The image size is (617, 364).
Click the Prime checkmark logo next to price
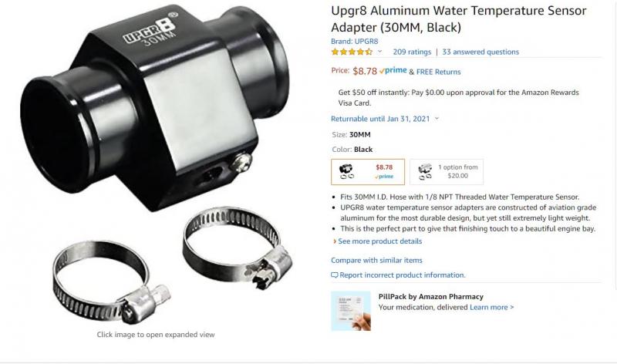tap(393, 71)
